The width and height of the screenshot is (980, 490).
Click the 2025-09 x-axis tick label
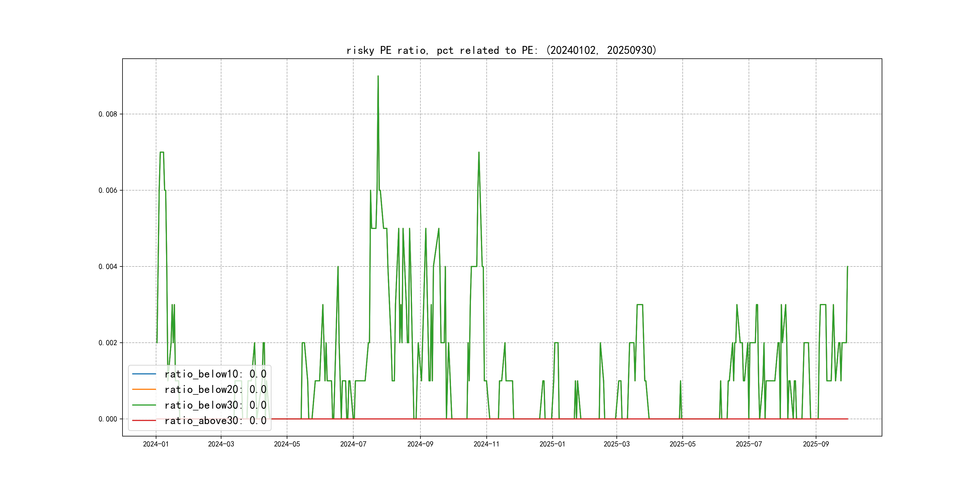click(x=816, y=444)
